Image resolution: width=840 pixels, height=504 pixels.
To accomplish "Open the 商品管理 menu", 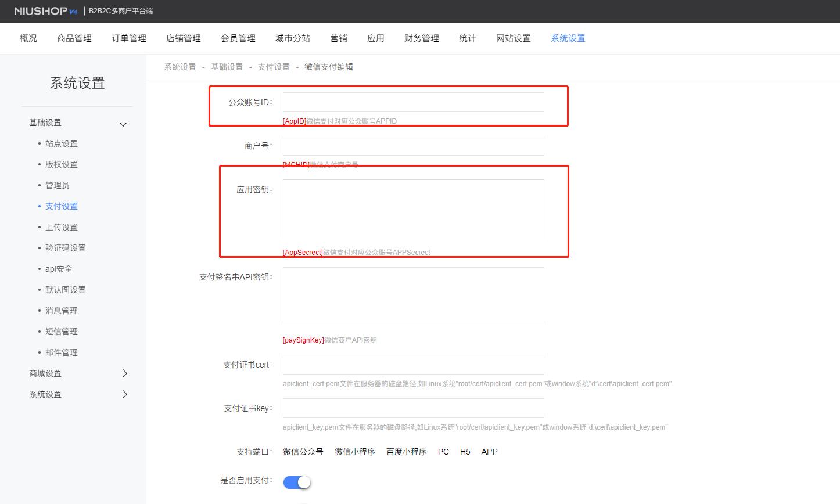I will [x=74, y=38].
